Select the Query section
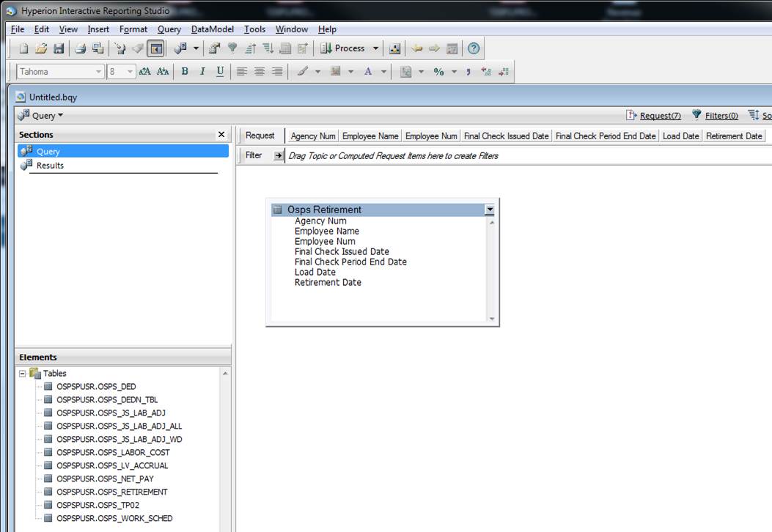Screen dimensions: 772x532 pyautogui.click(x=123, y=151)
